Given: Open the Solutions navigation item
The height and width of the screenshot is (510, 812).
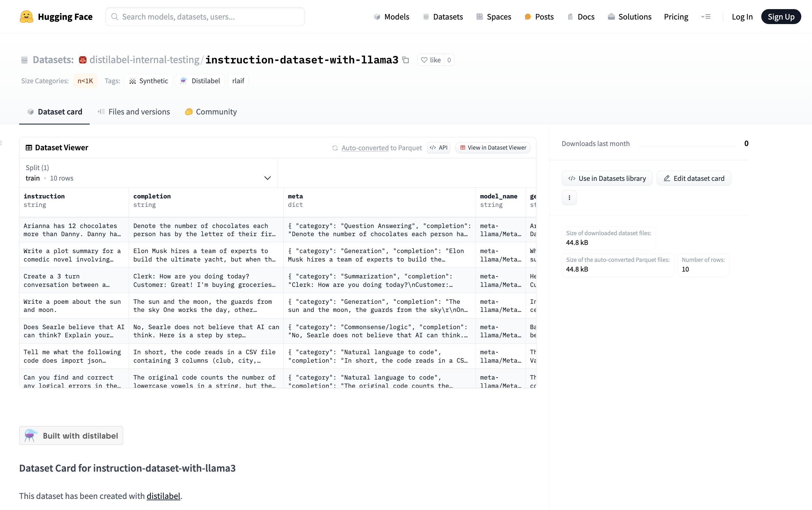Looking at the screenshot, I should pyautogui.click(x=629, y=17).
